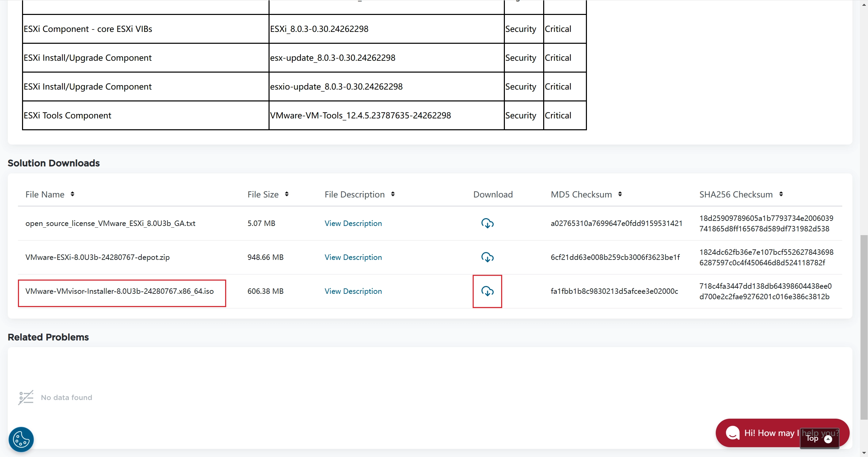Click the VMvisor Installer ISO file name

coord(119,291)
